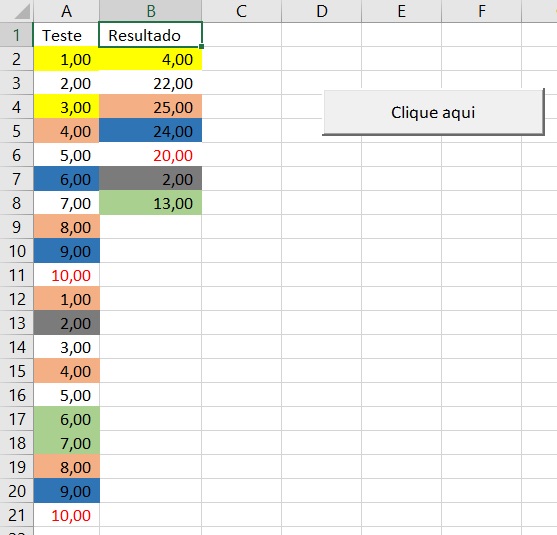This screenshot has width=557, height=535.
Task: Select column A header
Action: pyautogui.click(x=66, y=11)
